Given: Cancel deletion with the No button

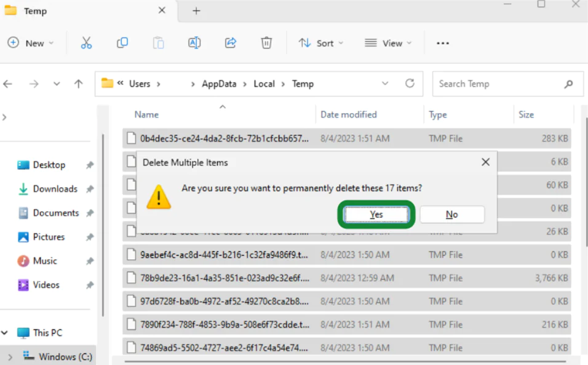Looking at the screenshot, I should [452, 214].
